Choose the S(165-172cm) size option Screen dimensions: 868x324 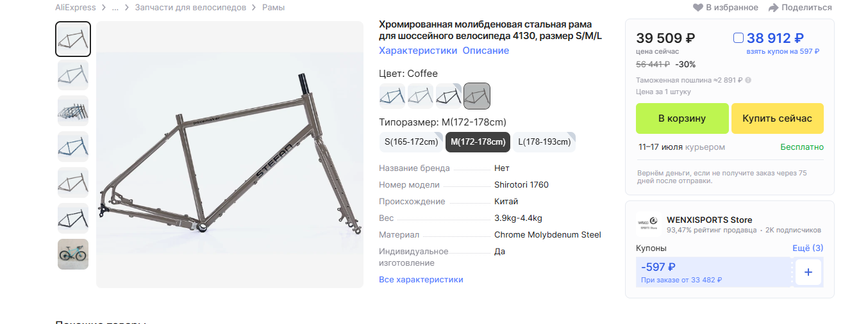(411, 142)
